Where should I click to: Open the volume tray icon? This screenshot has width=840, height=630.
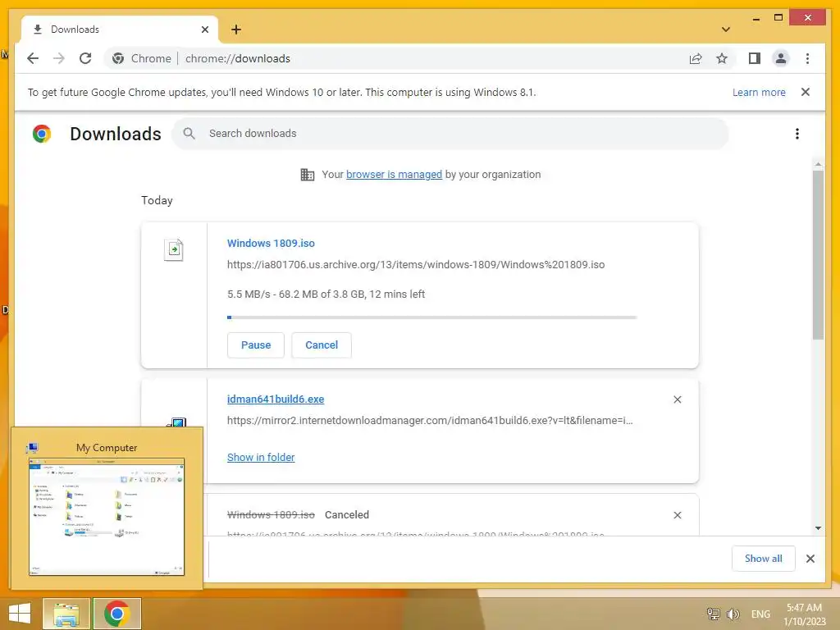[x=733, y=614]
